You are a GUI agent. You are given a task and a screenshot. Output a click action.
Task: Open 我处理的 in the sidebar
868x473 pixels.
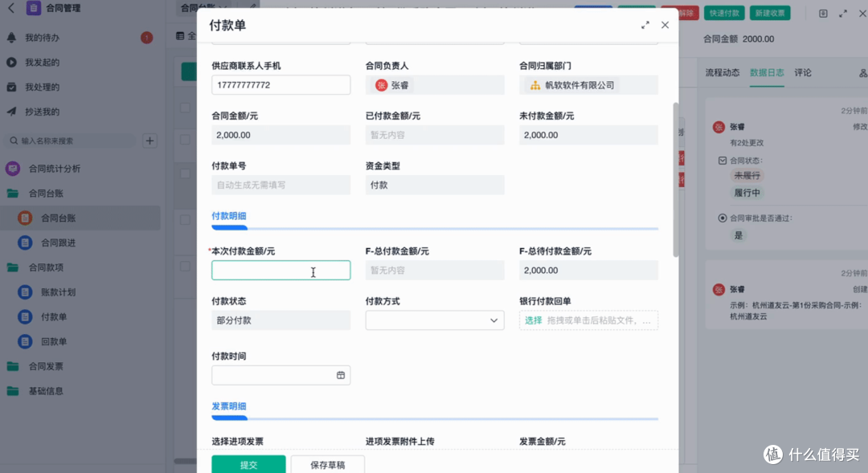(x=42, y=87)
